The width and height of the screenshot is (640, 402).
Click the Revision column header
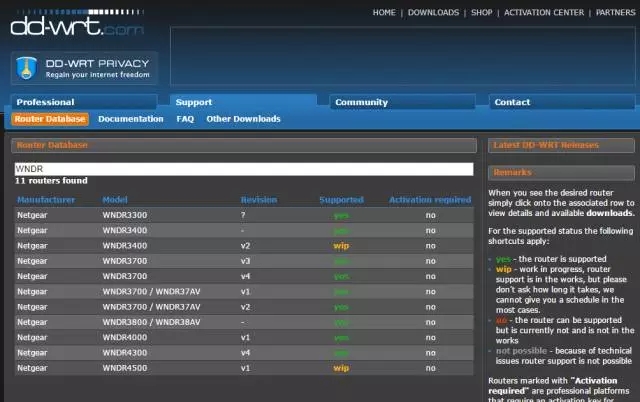point(259,200)
